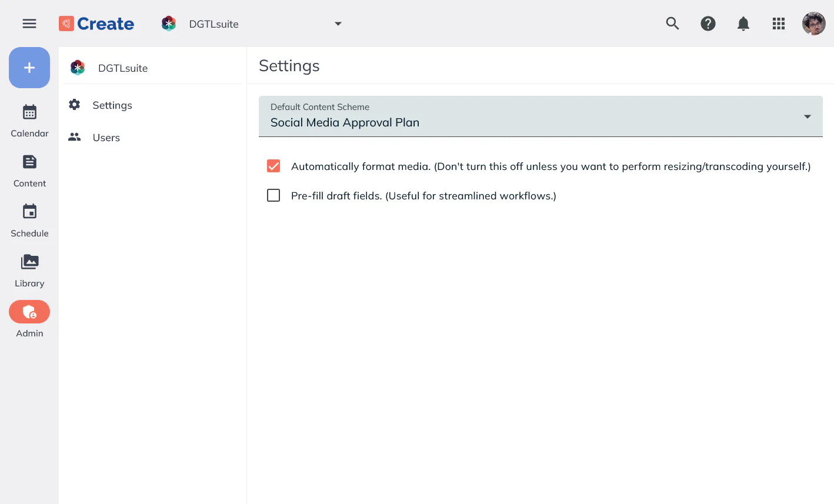Enable Pre-fill draft fields checkbox
Viewport: 834px width, 504px height.
[273, 195]
